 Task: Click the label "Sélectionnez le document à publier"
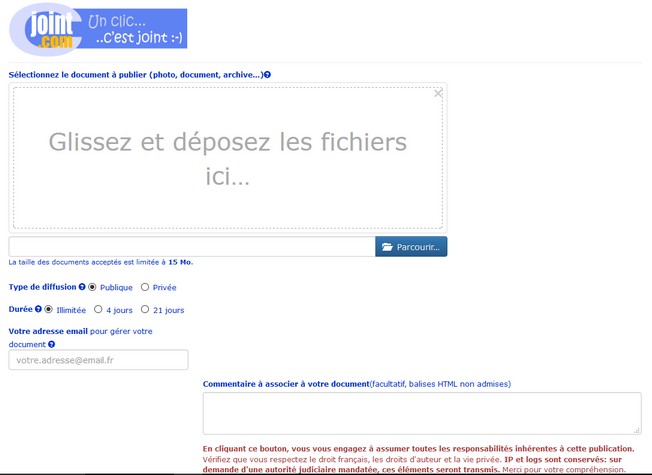pyautogui.click(x=77, y=75)
